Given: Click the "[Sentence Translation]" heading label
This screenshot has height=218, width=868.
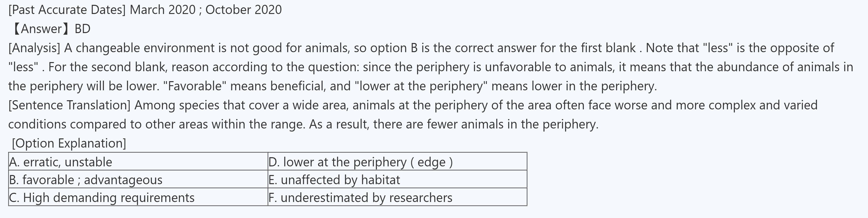Looking at the screenshot, I should coord(69,105).
